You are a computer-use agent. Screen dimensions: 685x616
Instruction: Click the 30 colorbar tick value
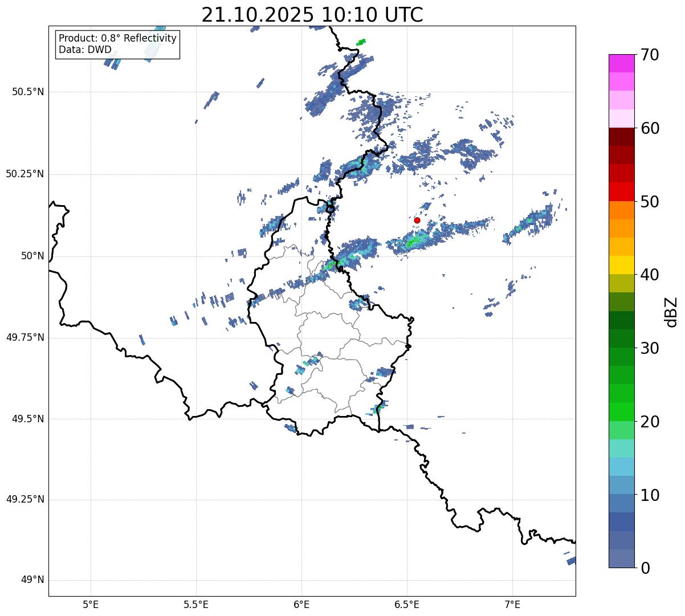point(650,348)
